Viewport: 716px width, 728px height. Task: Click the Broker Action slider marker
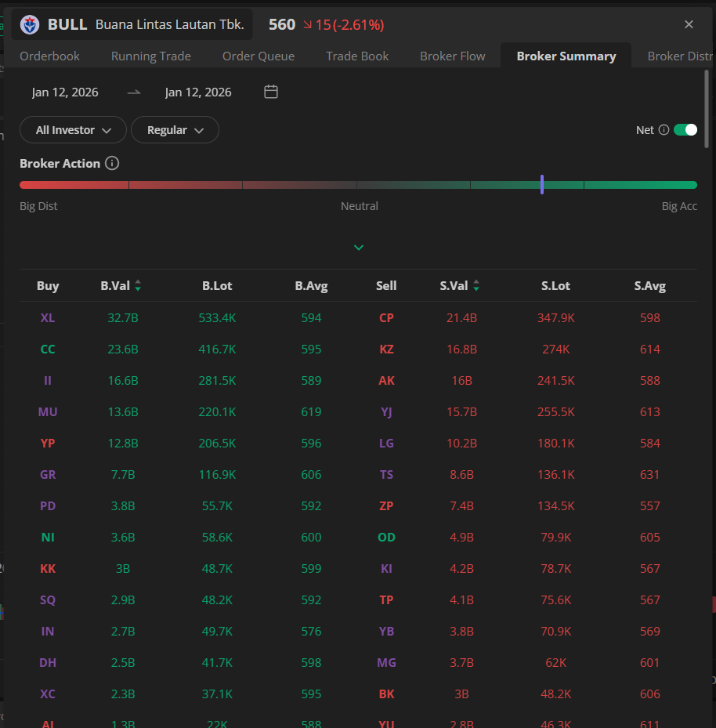click(542, 185)
